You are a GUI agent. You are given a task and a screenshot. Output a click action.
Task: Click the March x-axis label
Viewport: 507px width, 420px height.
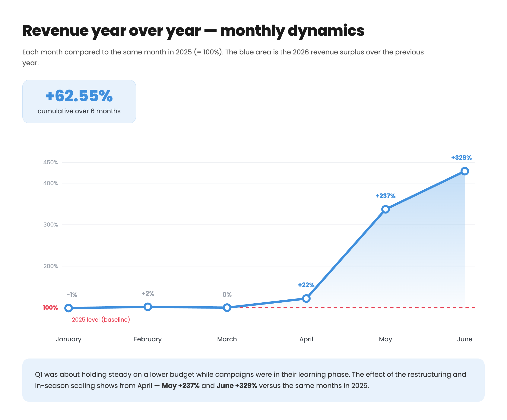(x=227, y=339)
